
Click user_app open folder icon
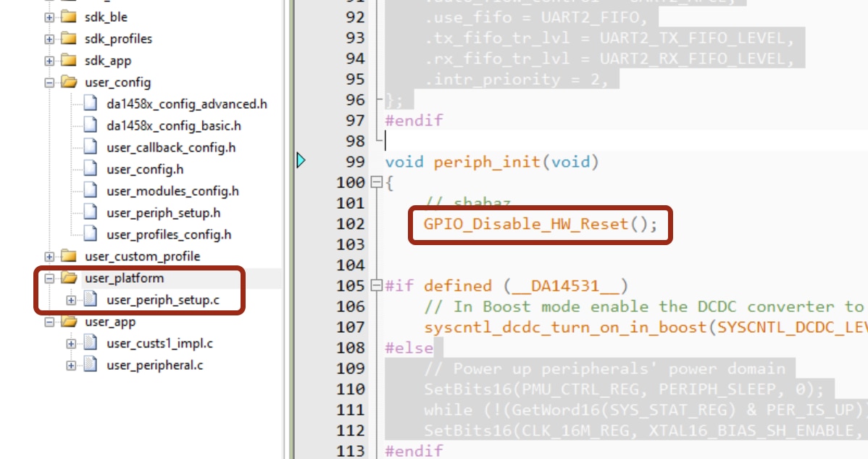[70, 321]
